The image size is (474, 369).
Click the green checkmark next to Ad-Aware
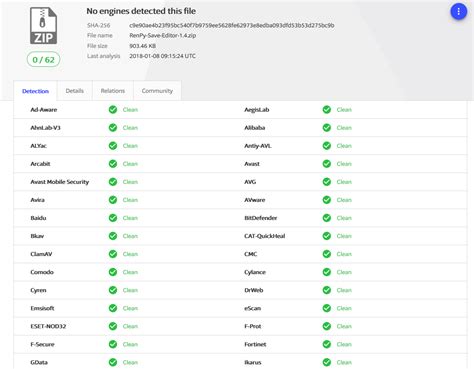coord(113,110)
